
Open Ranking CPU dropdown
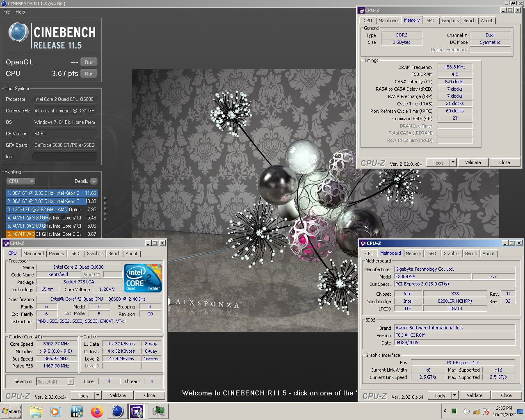pyautogui.click(x=21, y=181)
